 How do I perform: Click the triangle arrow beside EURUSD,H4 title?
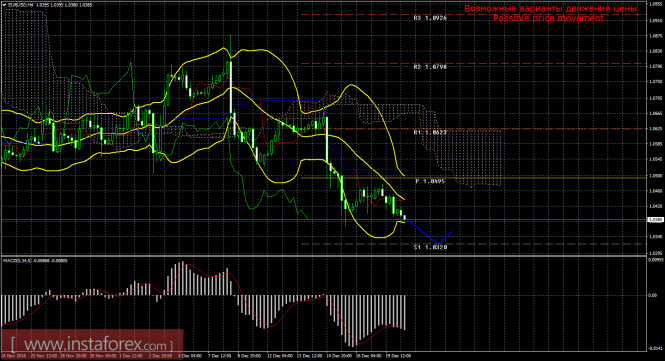tap(5, 5)
